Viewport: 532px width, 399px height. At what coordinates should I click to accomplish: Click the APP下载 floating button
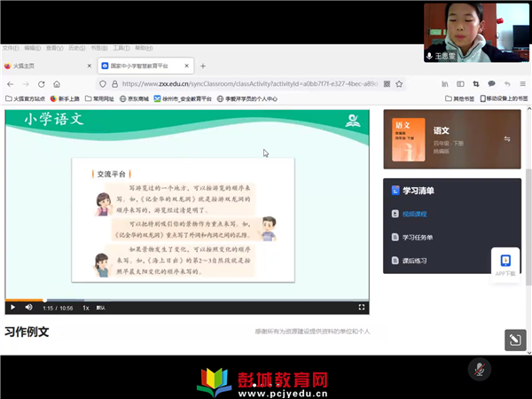[505, 266]
